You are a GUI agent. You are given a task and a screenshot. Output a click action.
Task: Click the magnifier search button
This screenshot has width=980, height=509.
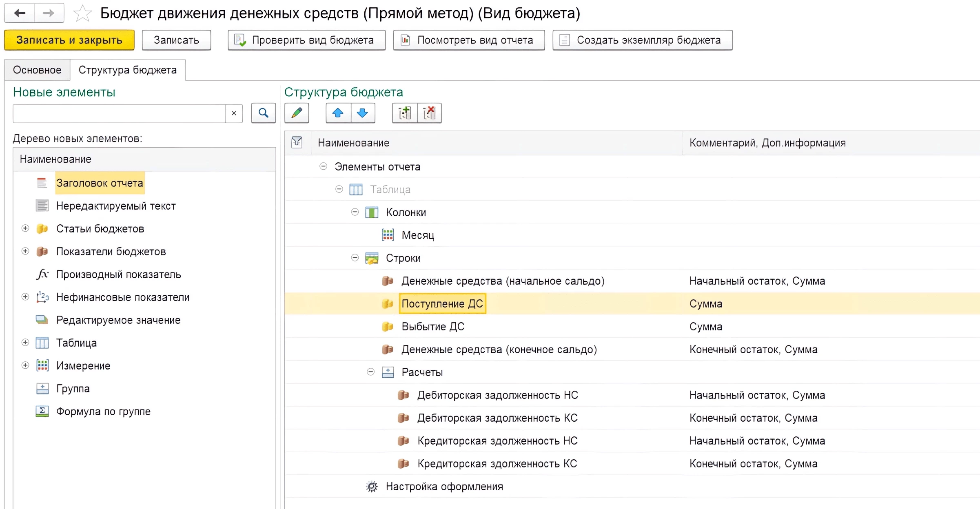pos(263,113)
